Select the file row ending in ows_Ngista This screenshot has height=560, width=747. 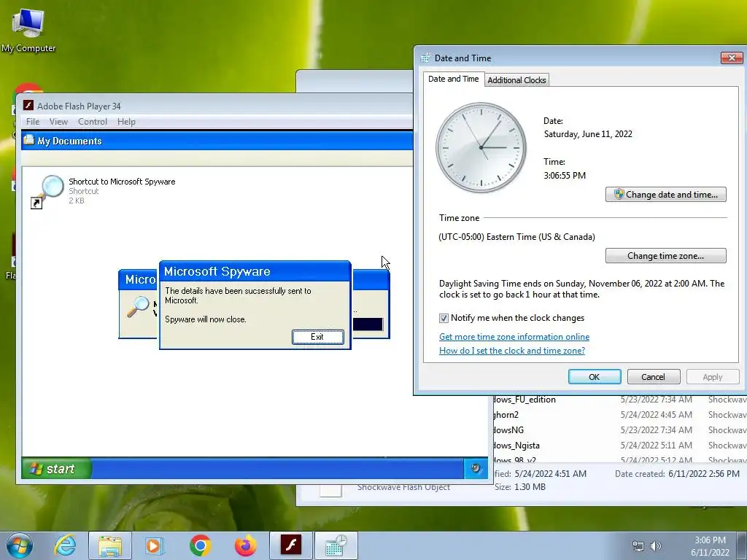[x=620, y=446]
